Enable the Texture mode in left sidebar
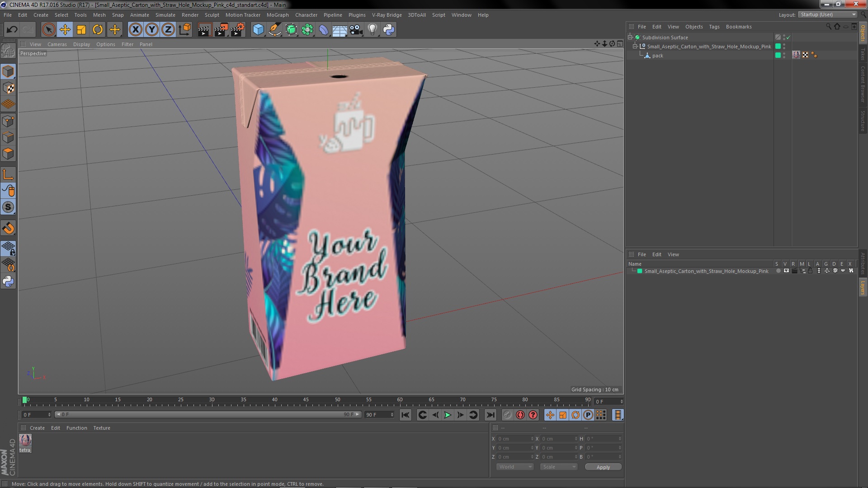Screen dimensions: 868x488 pyautogui.click(x=8, y=88)
